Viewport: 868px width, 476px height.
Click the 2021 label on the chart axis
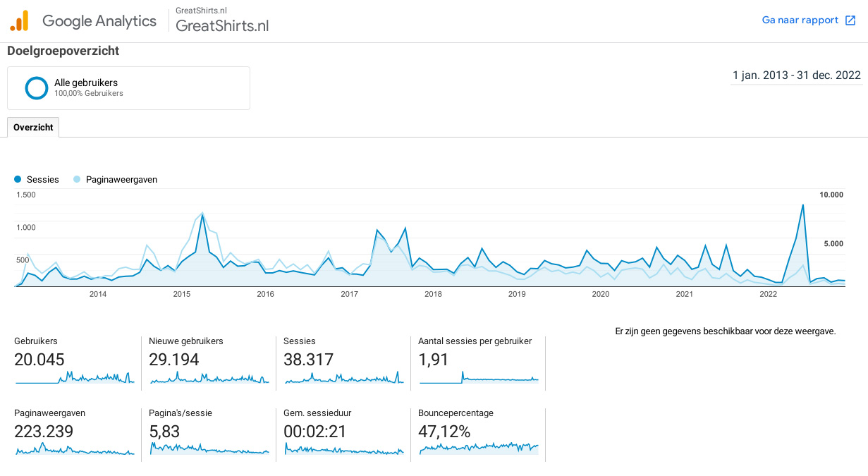click(684, 294)
